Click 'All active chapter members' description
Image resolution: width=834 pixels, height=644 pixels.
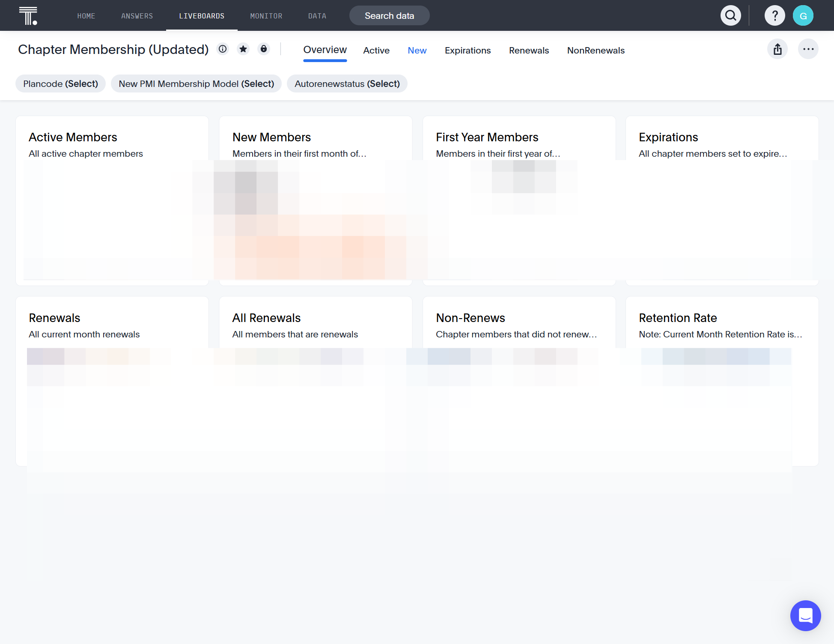[86, 154]
